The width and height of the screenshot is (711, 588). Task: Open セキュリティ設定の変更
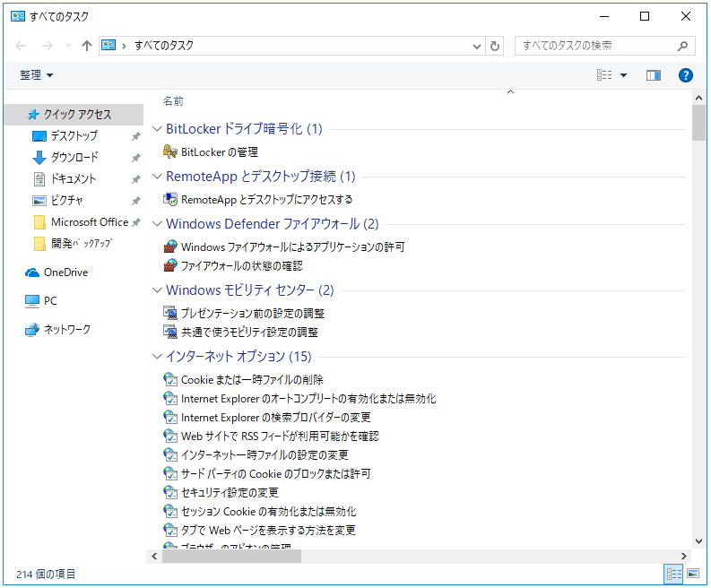coord(230,492)
